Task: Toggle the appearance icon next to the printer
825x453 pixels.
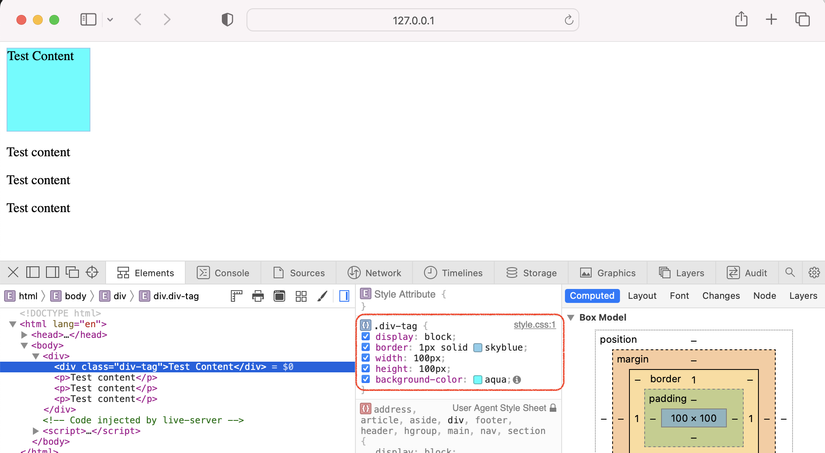Action: click(279, 296)
